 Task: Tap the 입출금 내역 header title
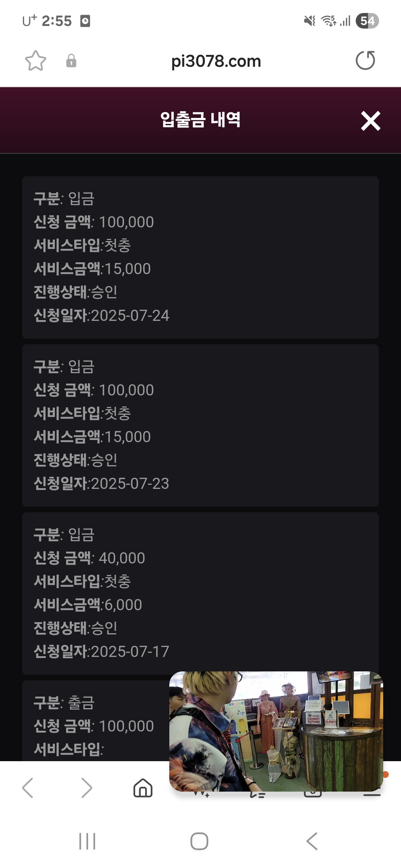[200, 120]
